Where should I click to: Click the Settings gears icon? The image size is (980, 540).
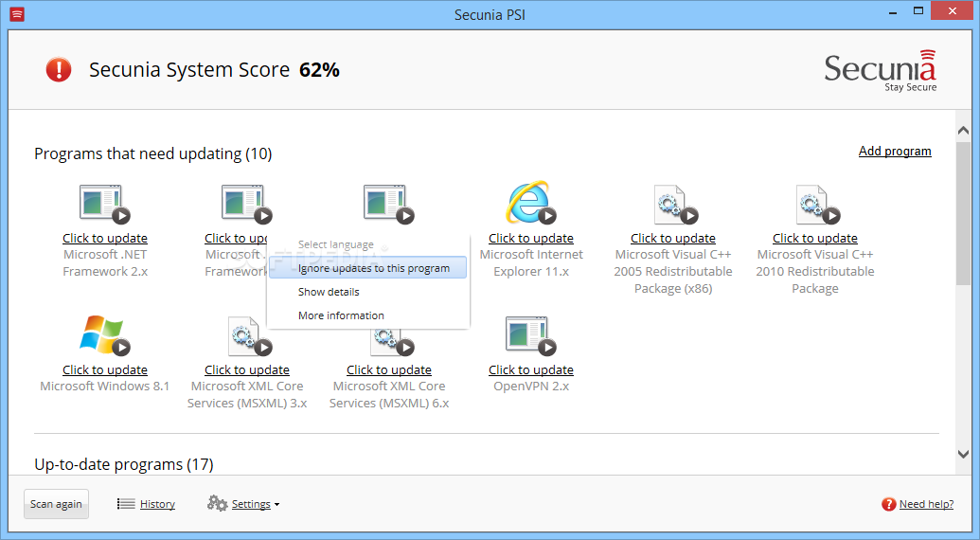point(217,503)
